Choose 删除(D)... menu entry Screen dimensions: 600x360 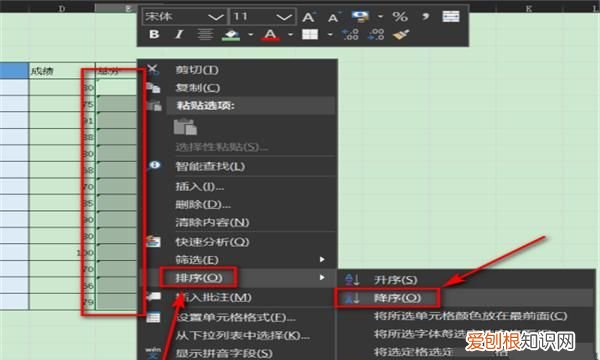tap(203, 204)
